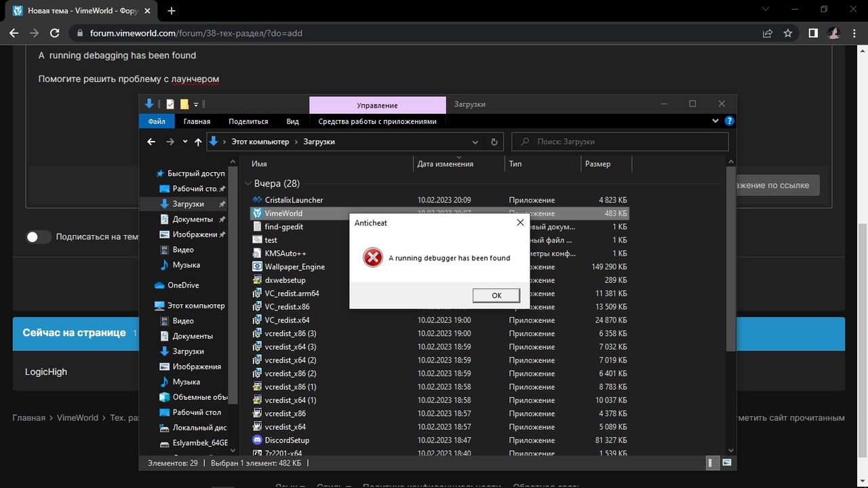
Task: Open Explorer recent locations dropdown
Action: pyautogui.click(x=184, y=142)
